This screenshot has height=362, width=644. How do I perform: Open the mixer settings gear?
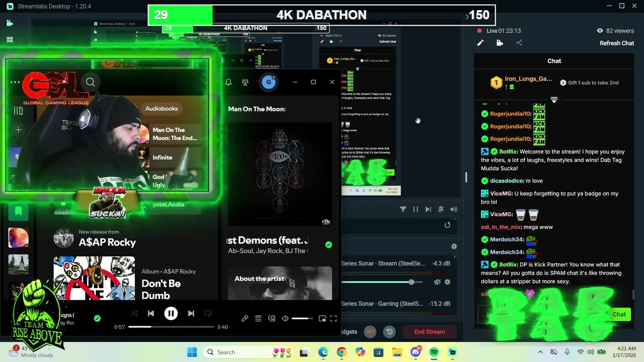click(454, 246)
